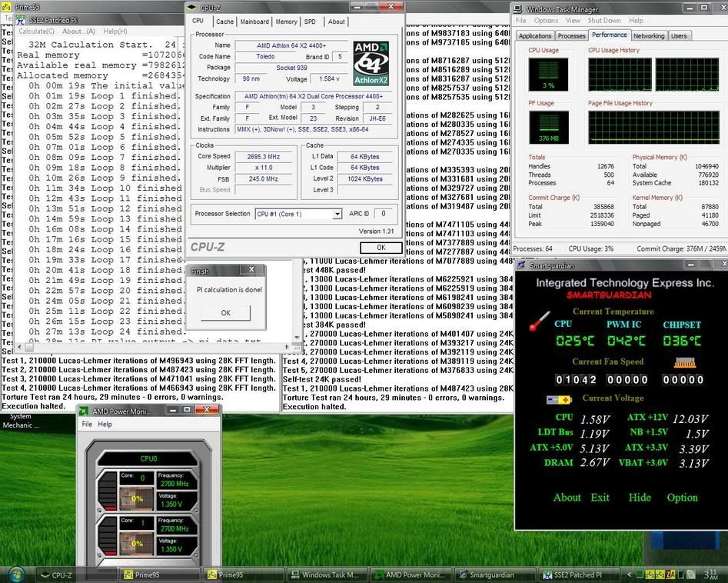Open Help menu in AMD Power Monitor
The image size is (728, 583).
pos(105,424)
